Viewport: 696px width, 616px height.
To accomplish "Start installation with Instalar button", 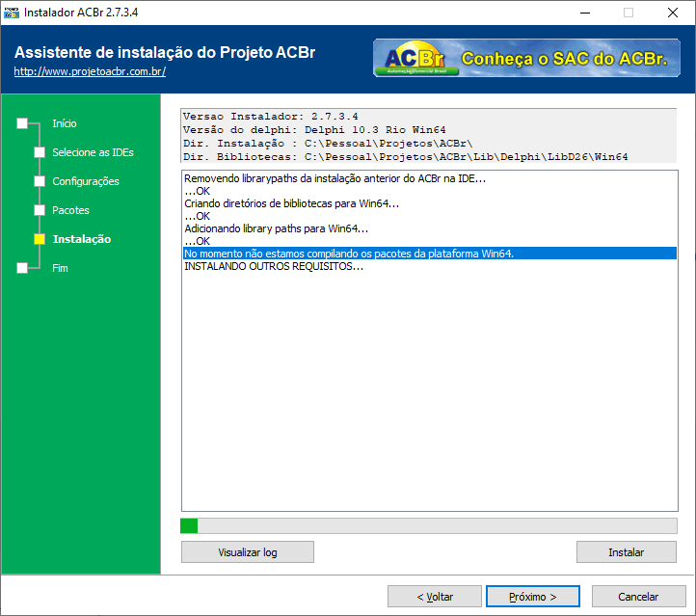I will pyautogui.click(x=627, y=552).
